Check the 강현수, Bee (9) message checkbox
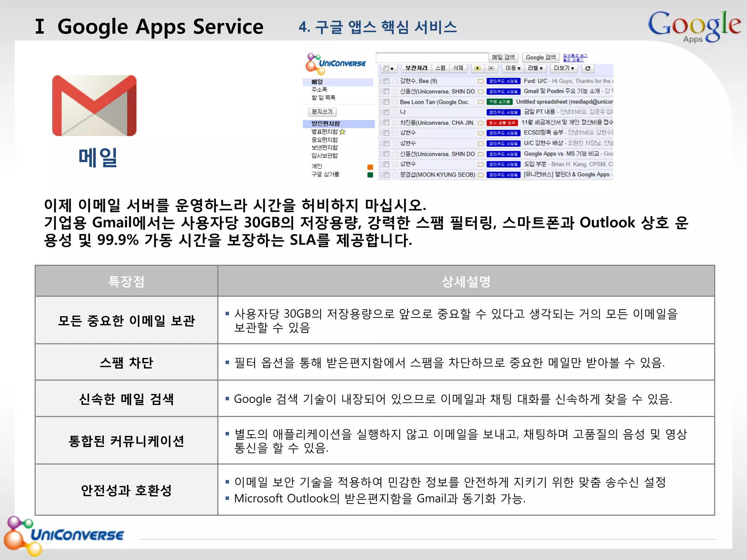The height and width of the screenshot is (560, 747). pos(387,81)
